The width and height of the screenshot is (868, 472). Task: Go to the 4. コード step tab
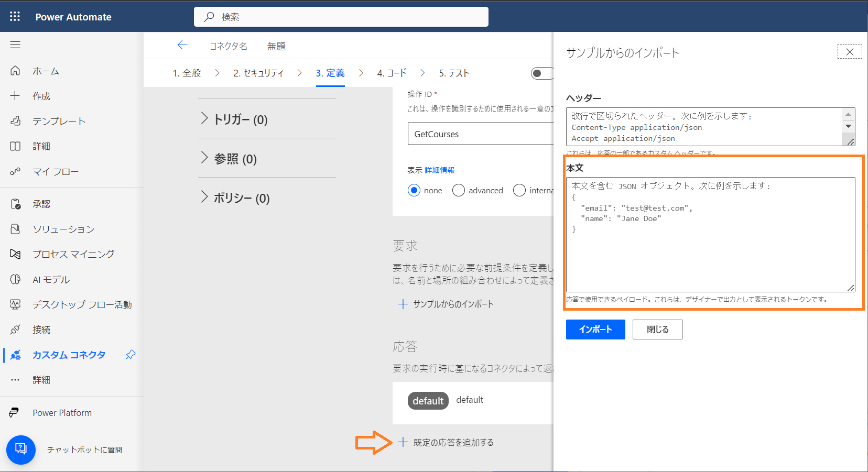click(392, 73)
